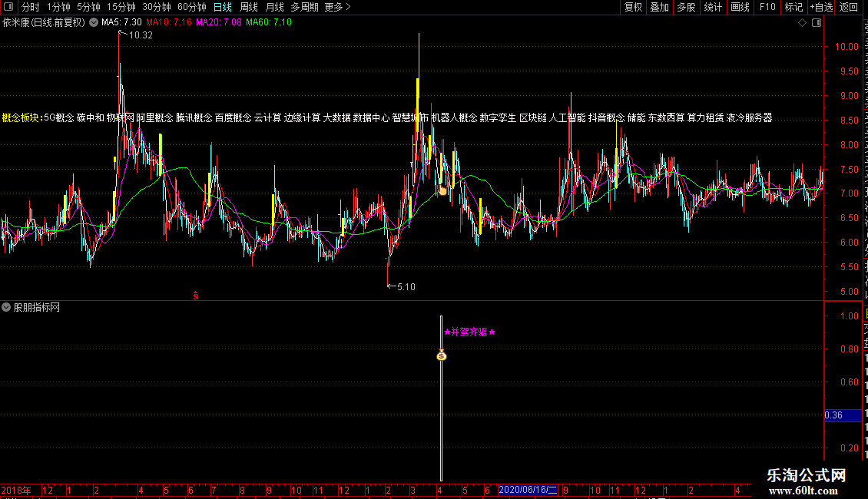Image resolution: width=868 pixels, height=499 pixels.
Task: Click the 标记 mark button
Action: pos(793,7)
